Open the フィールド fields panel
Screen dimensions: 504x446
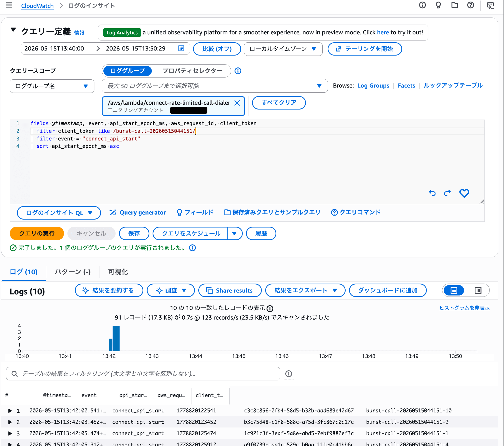point(195,212)
